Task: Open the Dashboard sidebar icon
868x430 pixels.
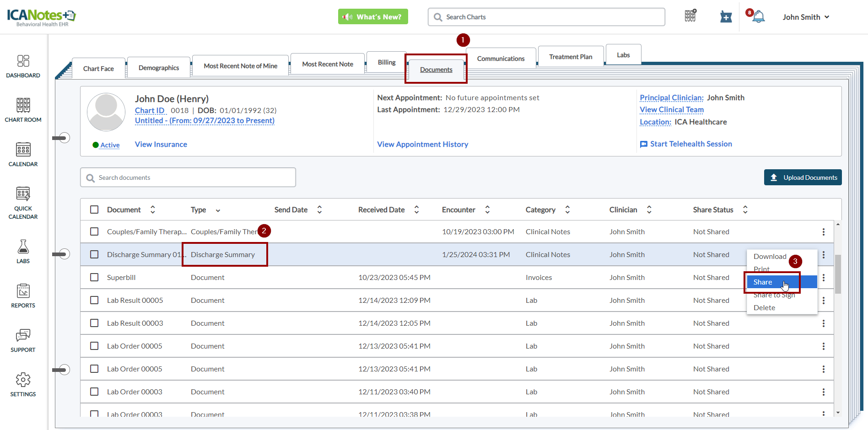Action: click(x=23, y=61)
